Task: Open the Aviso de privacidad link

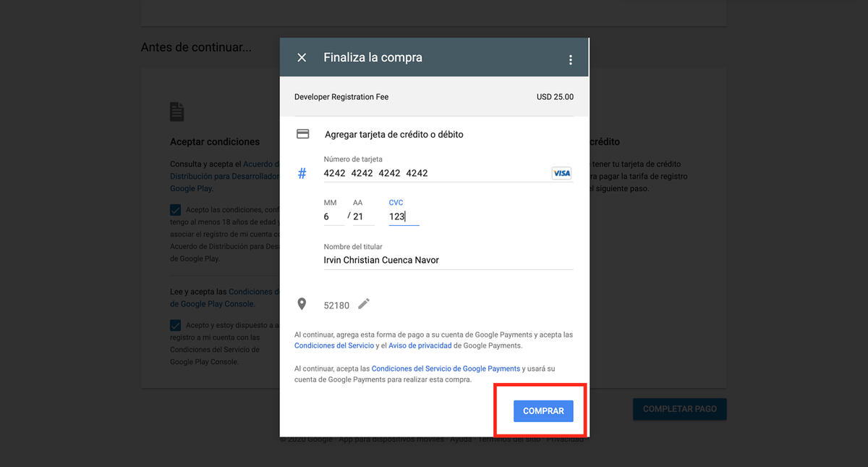Action: (x=420, y=345)
